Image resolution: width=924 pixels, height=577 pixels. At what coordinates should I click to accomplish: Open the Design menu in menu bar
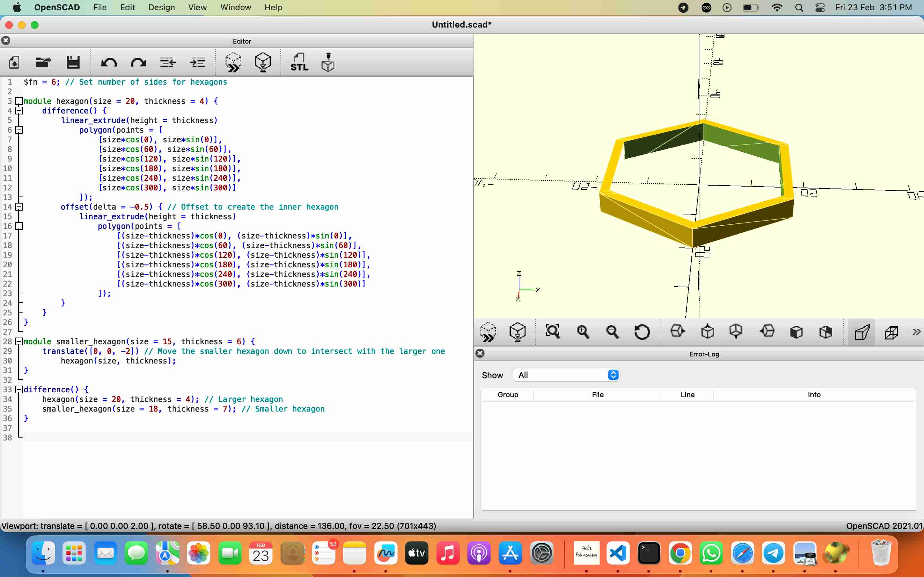pos(161,7)
